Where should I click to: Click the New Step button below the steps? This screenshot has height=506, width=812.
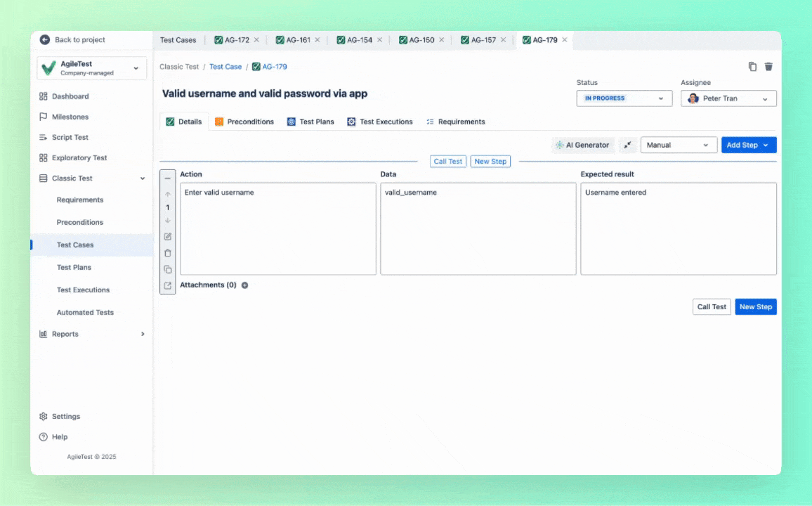756,306
